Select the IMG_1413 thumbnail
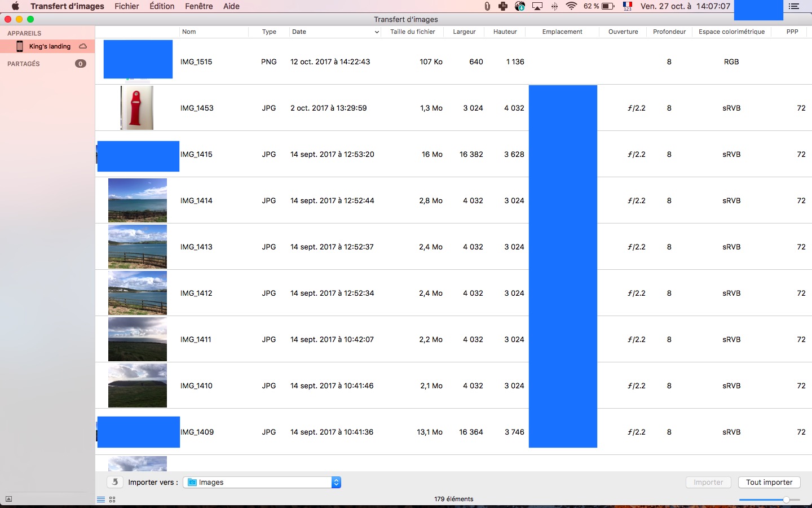Viewport: 812px width, 508px height. 138,247
